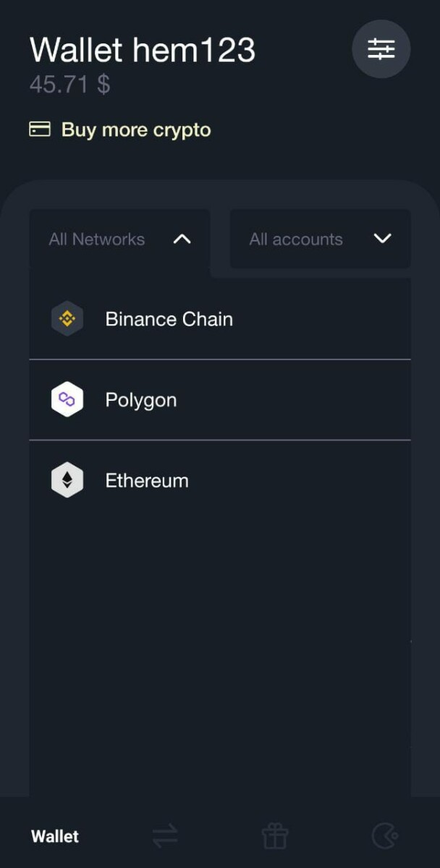Click the Binance Chain hexagon logo
The height and width of the screenshot is (868, 440).
[67, 319]
